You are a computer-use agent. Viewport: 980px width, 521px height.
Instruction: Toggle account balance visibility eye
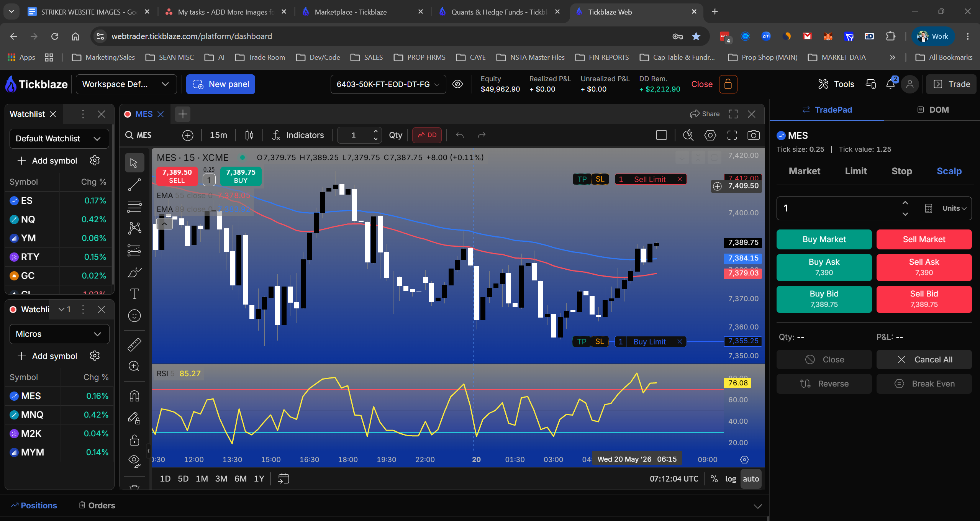457,84
